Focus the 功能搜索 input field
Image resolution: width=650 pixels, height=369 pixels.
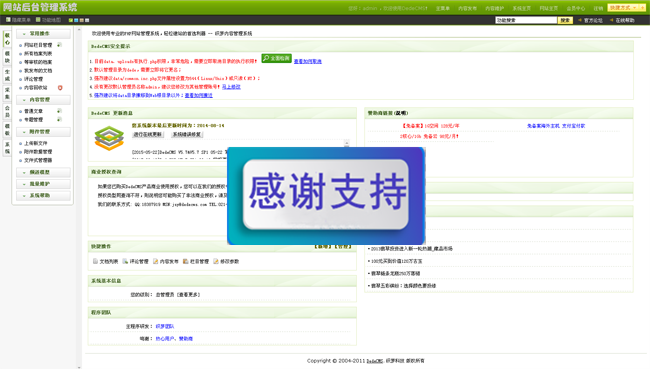526,20
